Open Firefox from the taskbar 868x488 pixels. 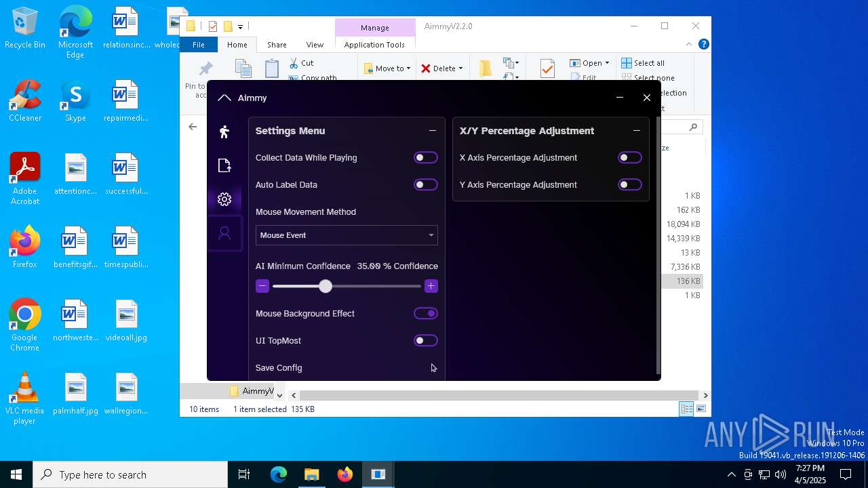(344, 474)
